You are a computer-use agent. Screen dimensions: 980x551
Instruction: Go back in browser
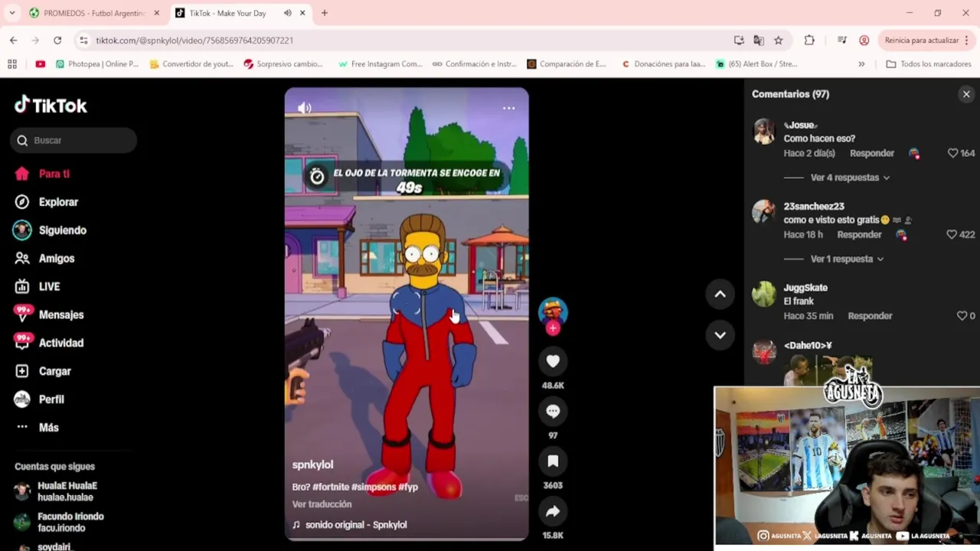(x=14, y=40)
